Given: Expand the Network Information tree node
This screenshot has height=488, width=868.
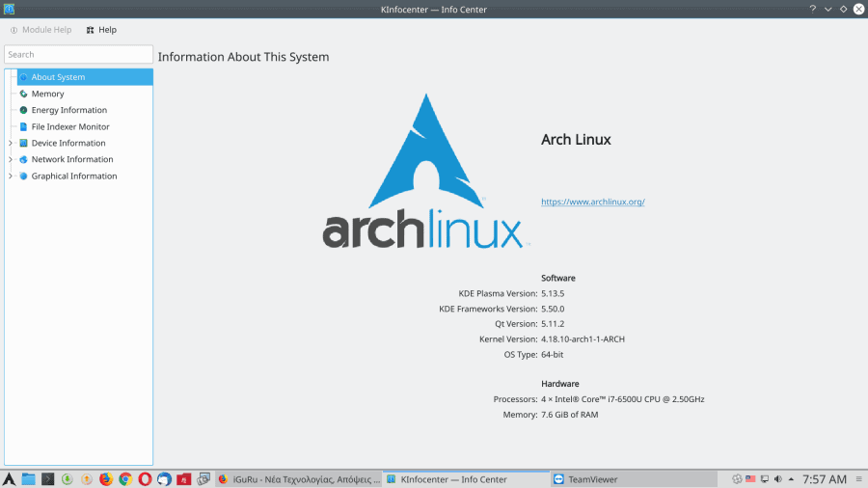Looking at the screenshot, I should 10,159.
